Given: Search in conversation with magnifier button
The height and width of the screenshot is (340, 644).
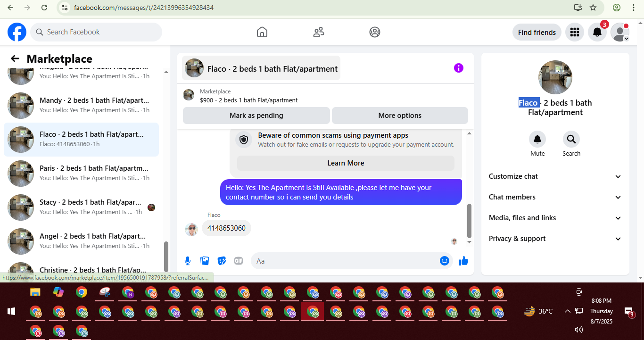Looking at the screenshot, I should pos(571,139).
